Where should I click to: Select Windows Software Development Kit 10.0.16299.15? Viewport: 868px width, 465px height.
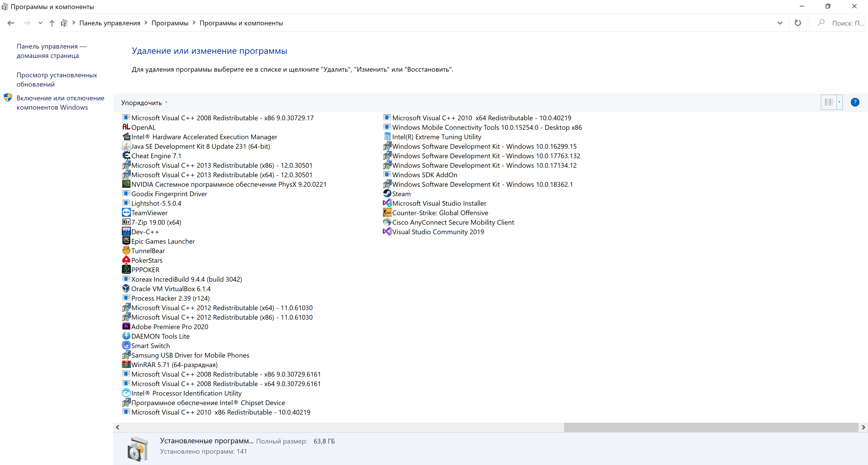480,146
